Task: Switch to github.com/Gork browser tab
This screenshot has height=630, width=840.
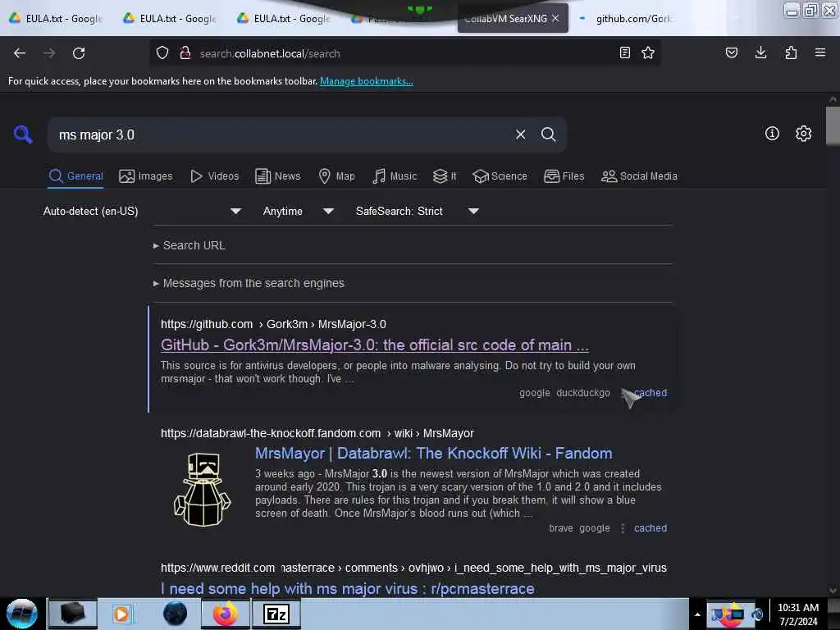Action: coord(627,18)
